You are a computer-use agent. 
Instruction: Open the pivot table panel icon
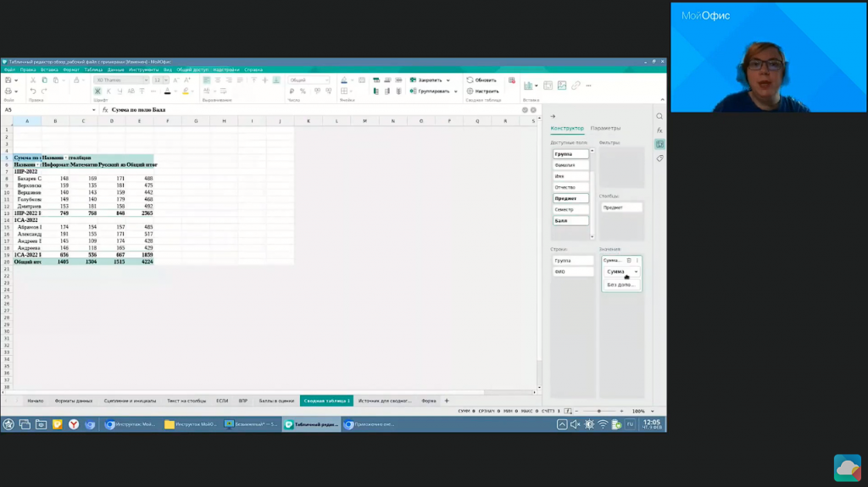(659, 144)
